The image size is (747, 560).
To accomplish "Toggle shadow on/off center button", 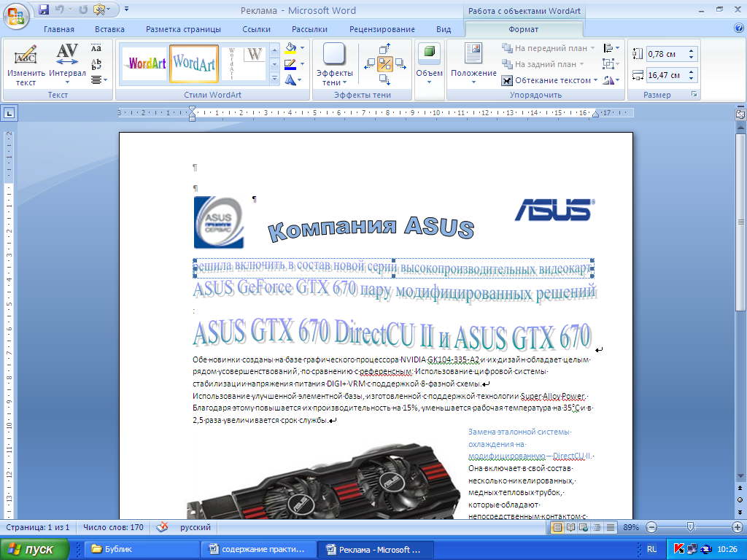I will pyautogui.click(x=385, y=64).
